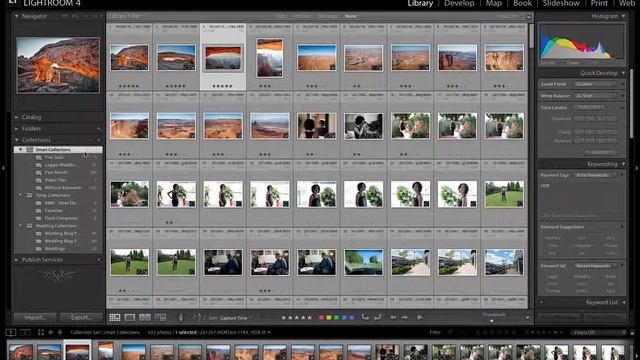Rotate photo clockwise

378,317
